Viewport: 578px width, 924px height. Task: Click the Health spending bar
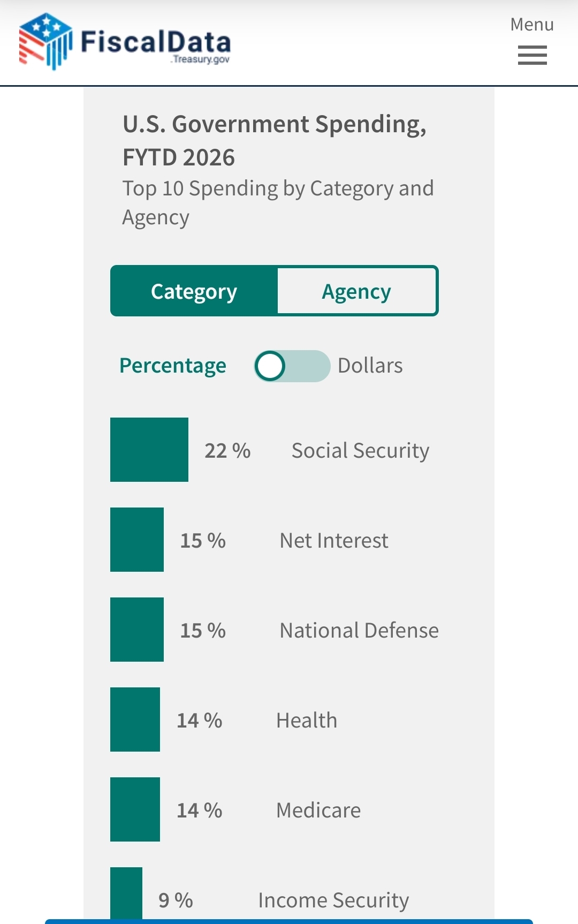click(x=135, y=719)
